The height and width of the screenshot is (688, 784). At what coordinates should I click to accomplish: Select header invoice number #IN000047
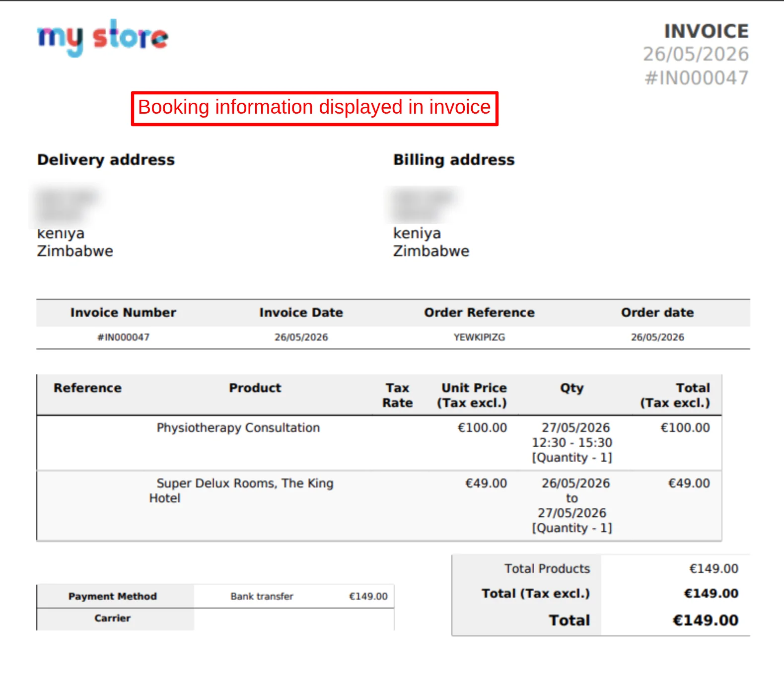click(696, 78)
